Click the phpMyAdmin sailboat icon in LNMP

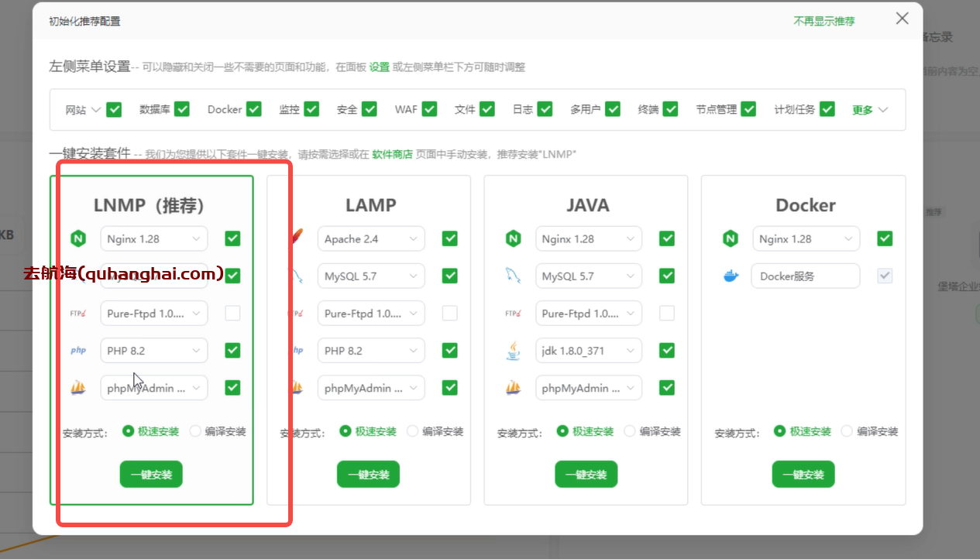click(x=78, y=388)
